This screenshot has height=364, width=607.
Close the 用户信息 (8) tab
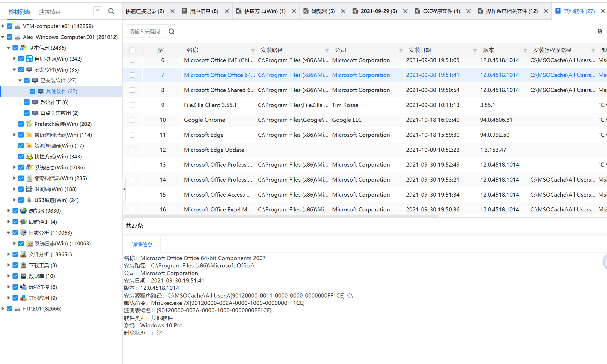click(x=227, y=11)
